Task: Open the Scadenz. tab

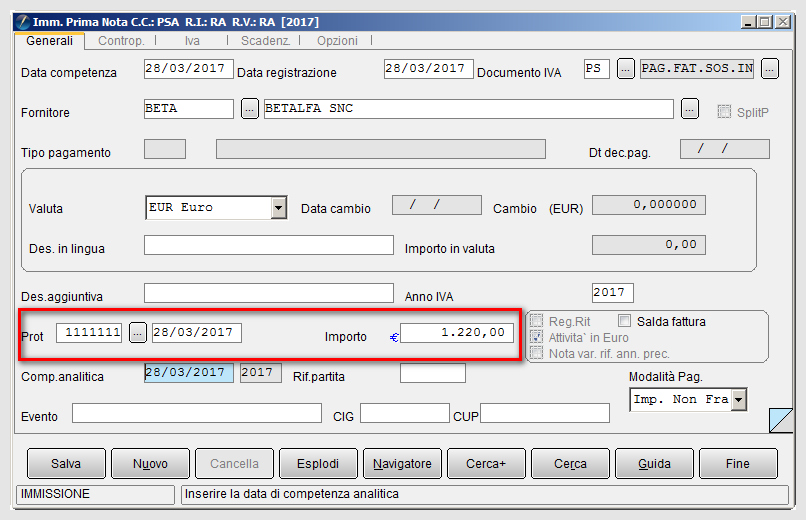Action: (265, 41)
